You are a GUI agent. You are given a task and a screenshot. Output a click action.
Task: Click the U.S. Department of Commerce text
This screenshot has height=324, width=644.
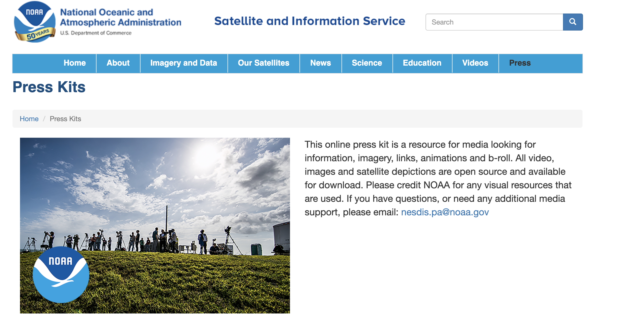pyautogui.click(x=96, y=33)
